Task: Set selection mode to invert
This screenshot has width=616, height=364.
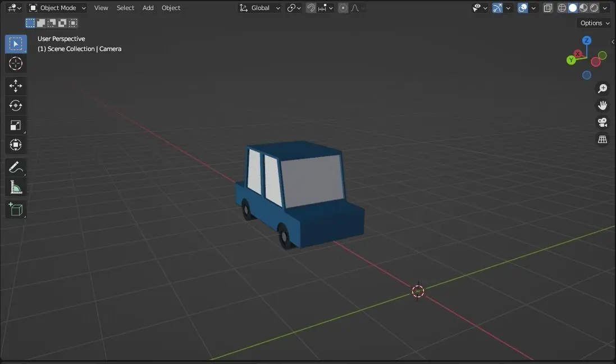Action: pos(62,23)
